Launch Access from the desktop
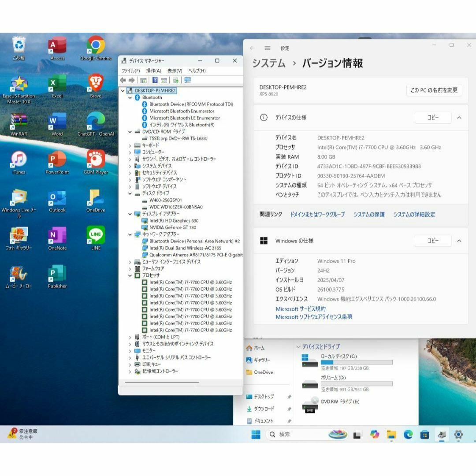The width and height of the screenshot is (476, 476). [x=57, y=48]
